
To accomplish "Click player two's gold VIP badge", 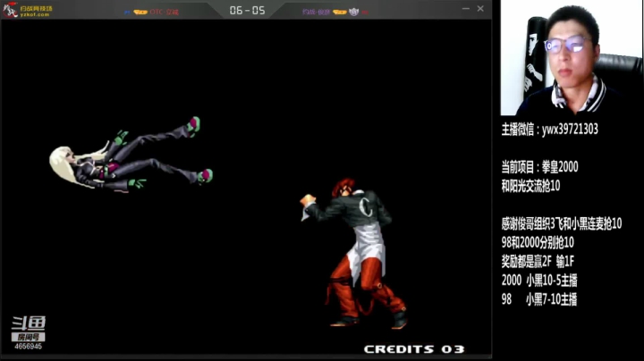I will pos(340,13).
